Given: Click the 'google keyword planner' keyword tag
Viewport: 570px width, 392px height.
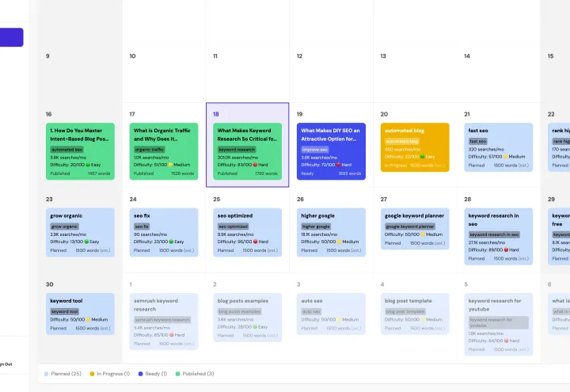Looking at the screenshot, I should pyautogui.click(x=410, y=226).
